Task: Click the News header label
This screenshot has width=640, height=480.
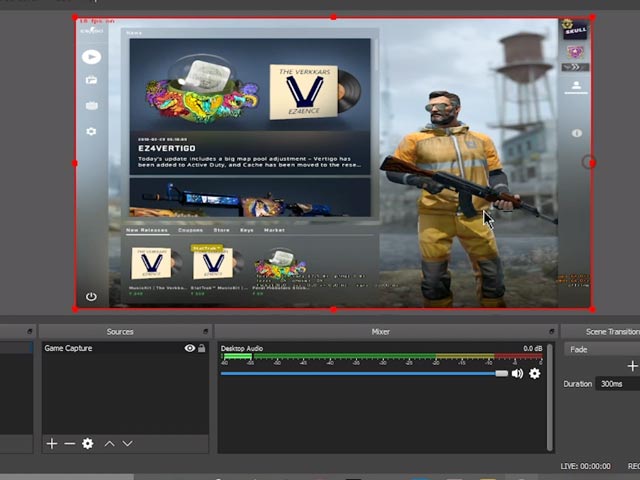Action: point(134,33)
